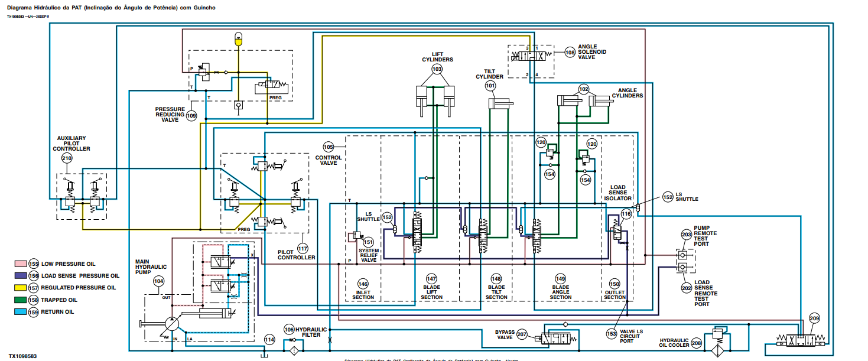Screen dimensions: 868x361
Task: Click the 'PRESSURE REDUCING VALVE' label
Action: click(x=170, y=115)
